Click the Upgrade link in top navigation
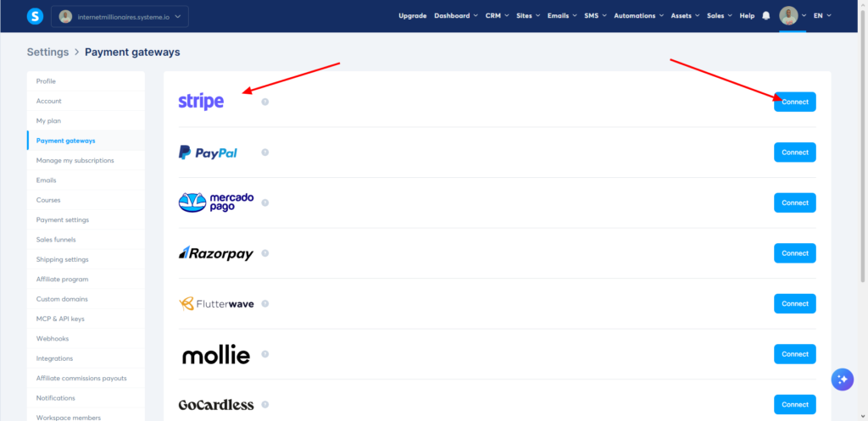 [x=413, y=16]
